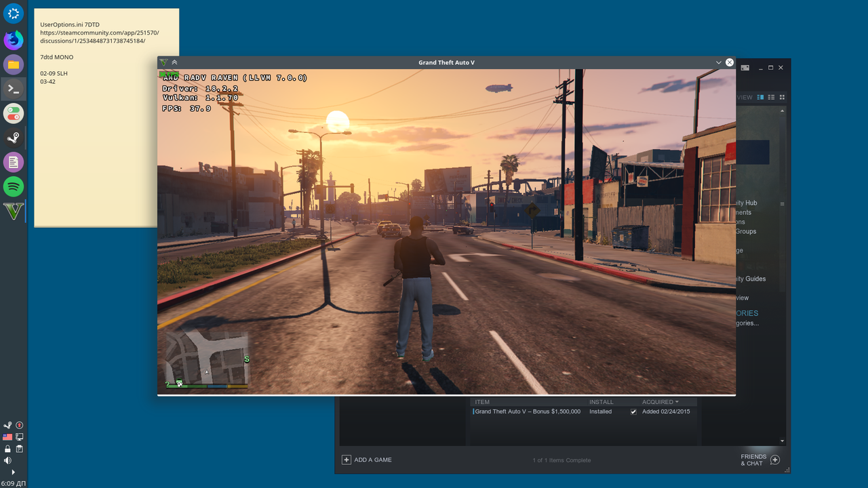Screen dimensions: 868x488
Task: Open FRIENDS & CHAT in Steam
Action: [753, 460]
